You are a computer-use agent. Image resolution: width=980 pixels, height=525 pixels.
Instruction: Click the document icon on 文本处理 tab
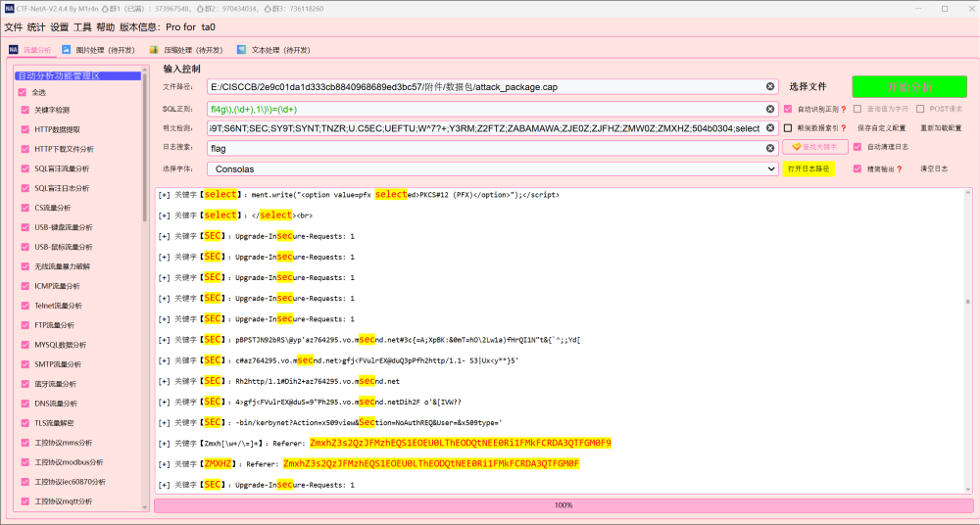tap(241, 49)
